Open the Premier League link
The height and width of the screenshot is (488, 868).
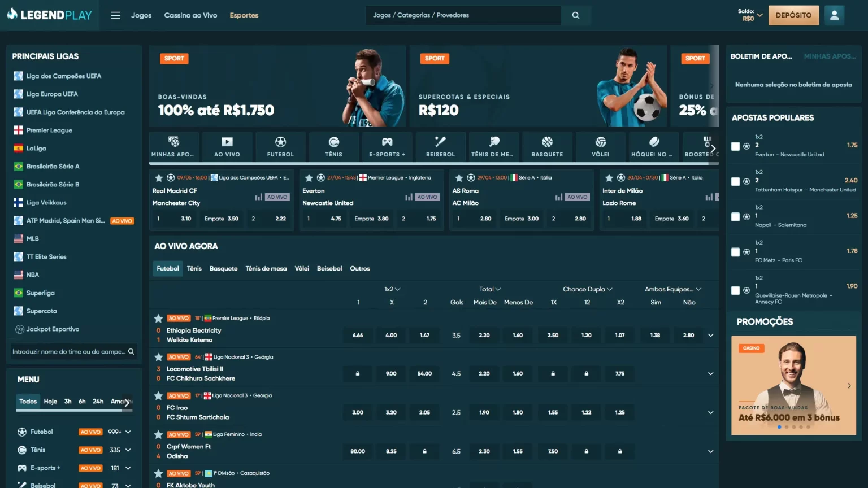point(49,130)
